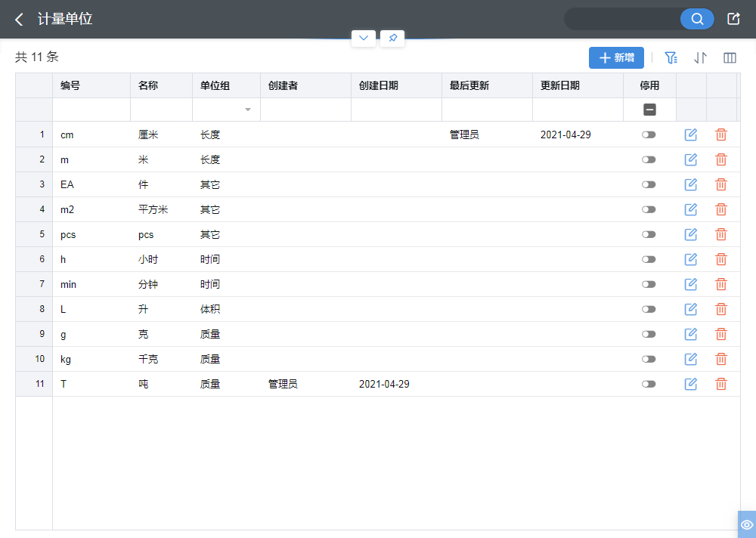The height and width of the screenshot is (538, 756).
Task: Edit the pcs row
Action: (691, 234)
